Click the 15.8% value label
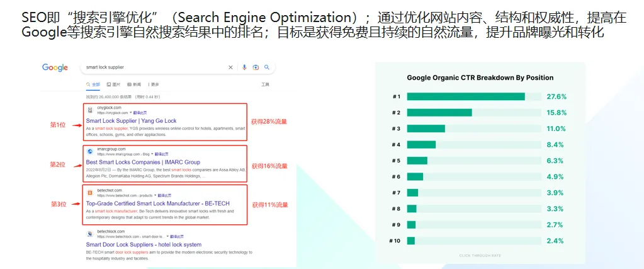The image size is (644, 269). [556, 113]
